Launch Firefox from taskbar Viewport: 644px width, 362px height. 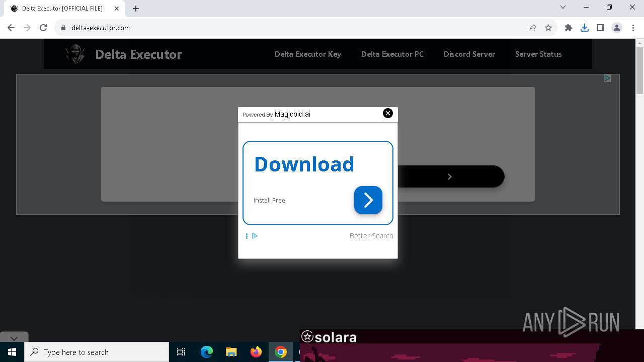(256, 352)
